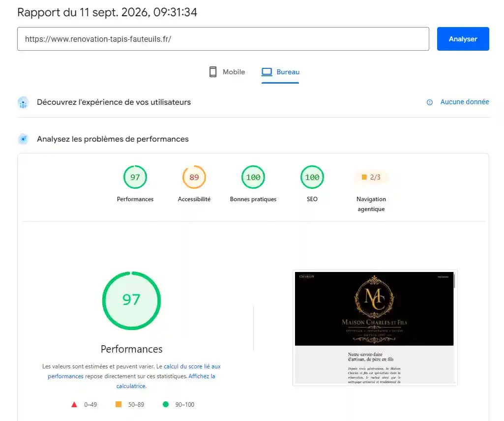Click the user experience section icon
Screen dimensions: 504x421
pos(23,102)
